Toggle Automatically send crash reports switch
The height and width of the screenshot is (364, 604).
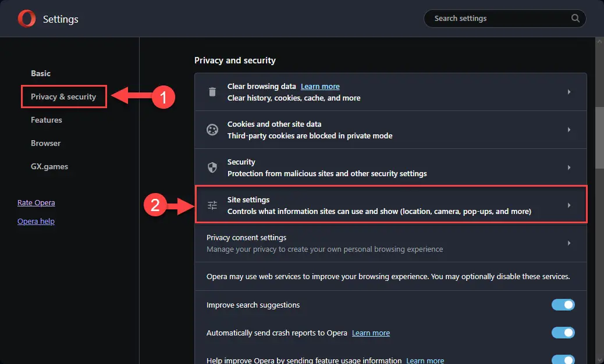click(563, 333)
